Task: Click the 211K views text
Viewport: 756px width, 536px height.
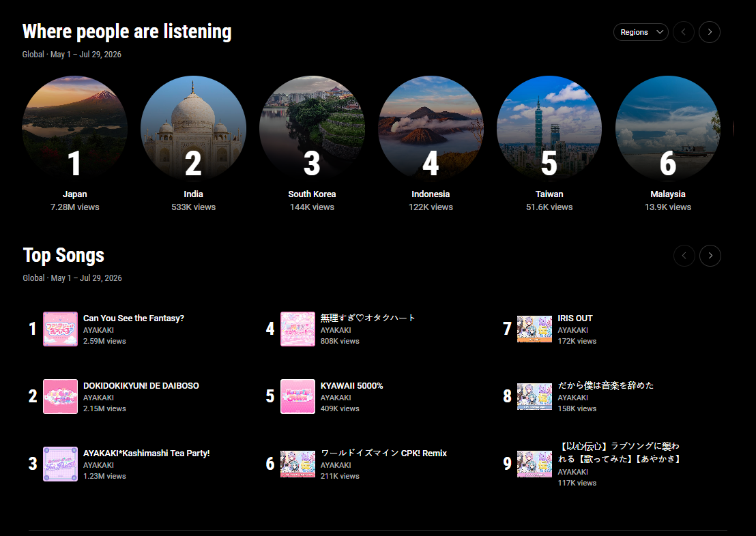Action: pyautogui.click(x=340, y=476)
